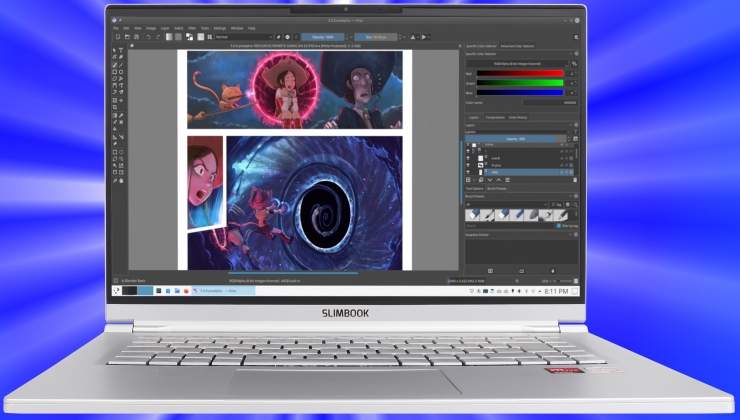Toggle the percent button in color selector
This screenshot has width=740, height=420.
tap(574, 64)
